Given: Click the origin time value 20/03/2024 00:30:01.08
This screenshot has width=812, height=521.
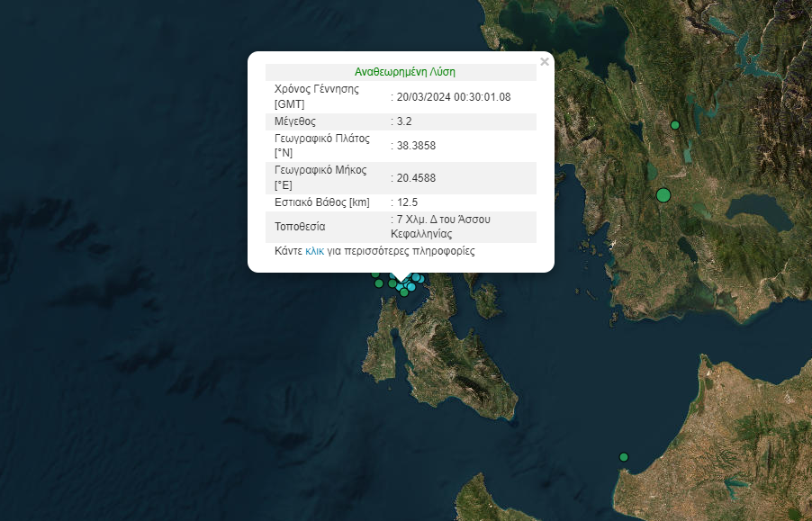Looking at the screenshot, I should (x=454, y=96).
